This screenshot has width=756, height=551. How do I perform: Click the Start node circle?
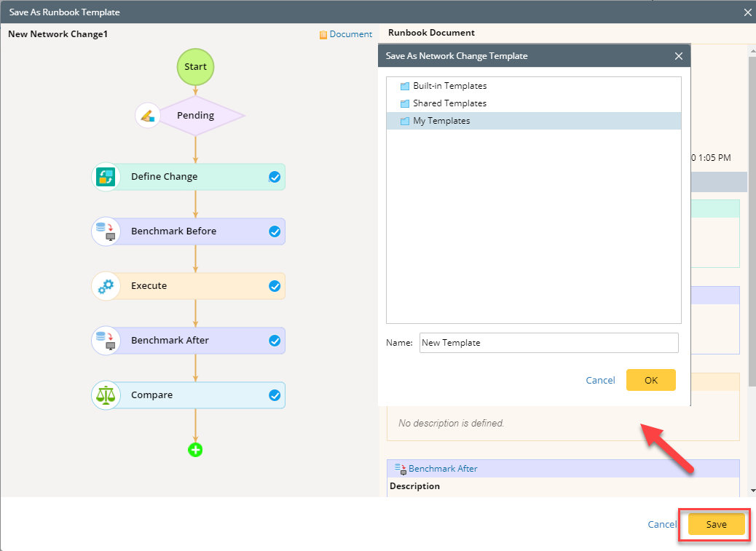(195, 66)
